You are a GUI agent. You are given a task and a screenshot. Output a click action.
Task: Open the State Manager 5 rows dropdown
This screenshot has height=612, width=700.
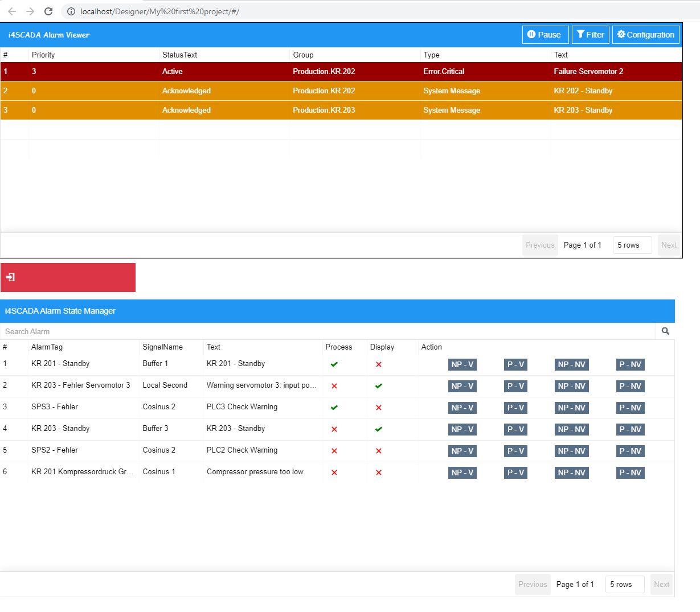tap(624, 584)
